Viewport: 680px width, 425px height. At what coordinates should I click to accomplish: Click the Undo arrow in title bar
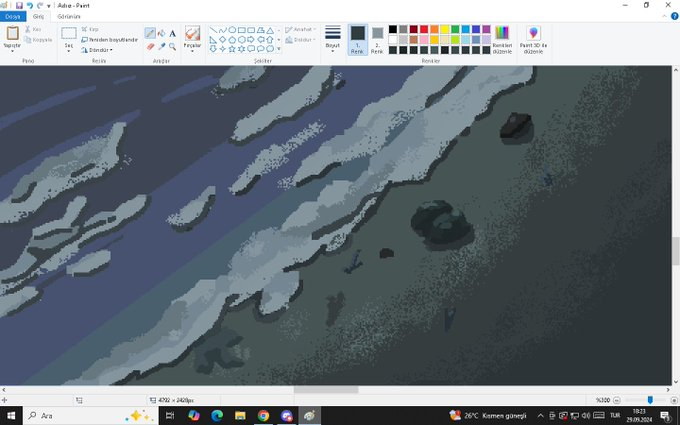point(30,5)
